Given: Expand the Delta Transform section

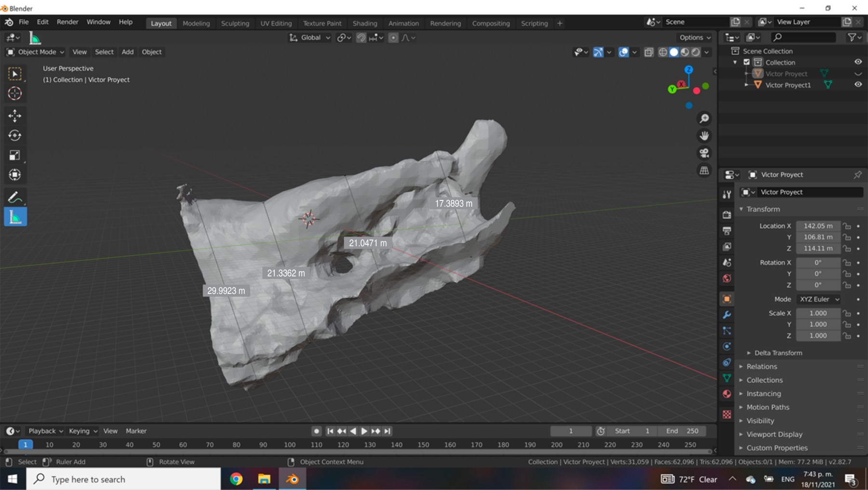Looking at the screenshot, I should tap(778, 353).
